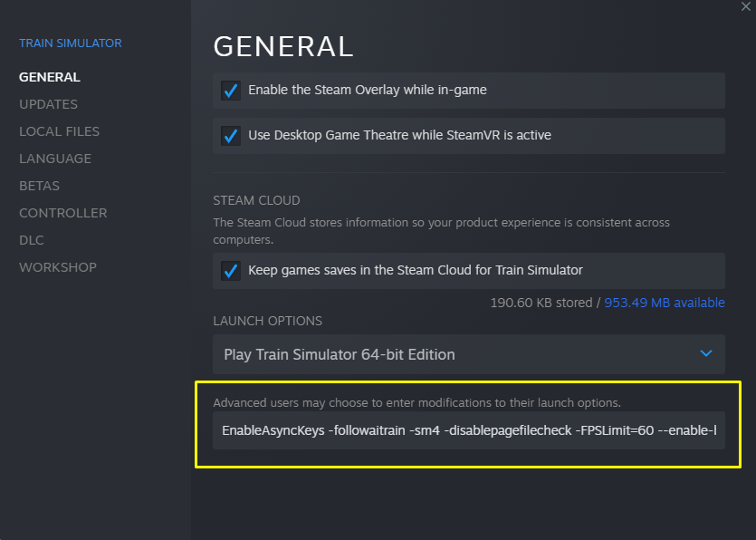The width and height of the screenshot is (756, 540).
Task: Show the CONTROLLER settings
Action: (62, 213)
